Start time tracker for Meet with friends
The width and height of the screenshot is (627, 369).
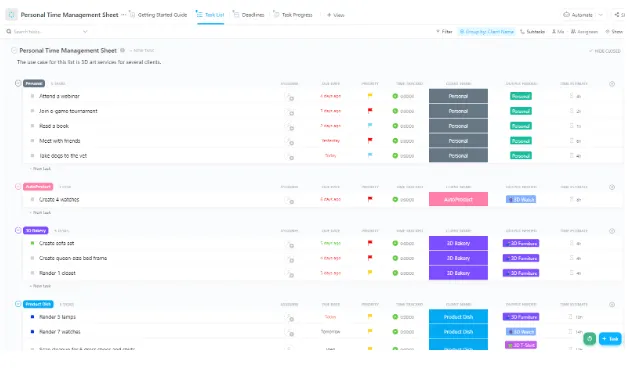coord(395,141)
